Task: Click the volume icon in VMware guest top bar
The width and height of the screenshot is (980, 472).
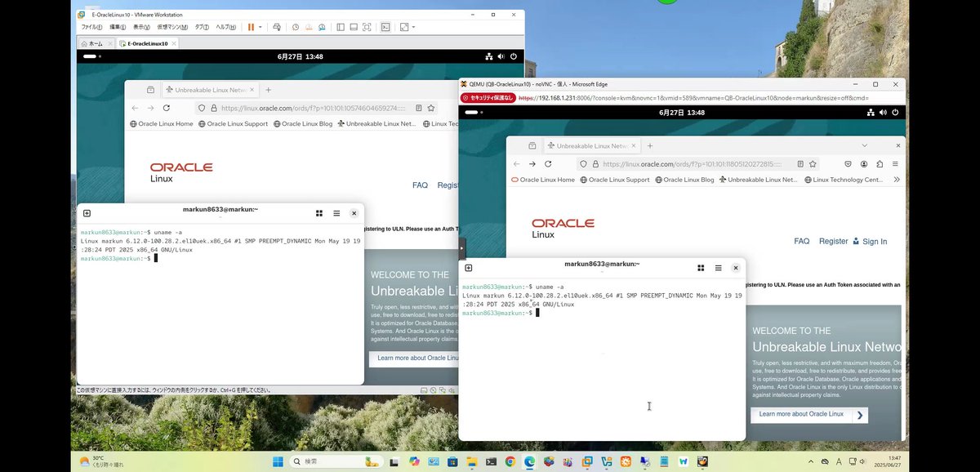Action: (501, 57)
